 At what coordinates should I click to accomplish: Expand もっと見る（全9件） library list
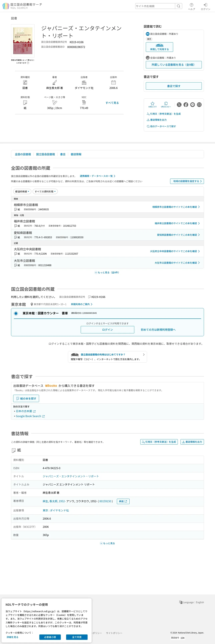[x=107, y=273]
